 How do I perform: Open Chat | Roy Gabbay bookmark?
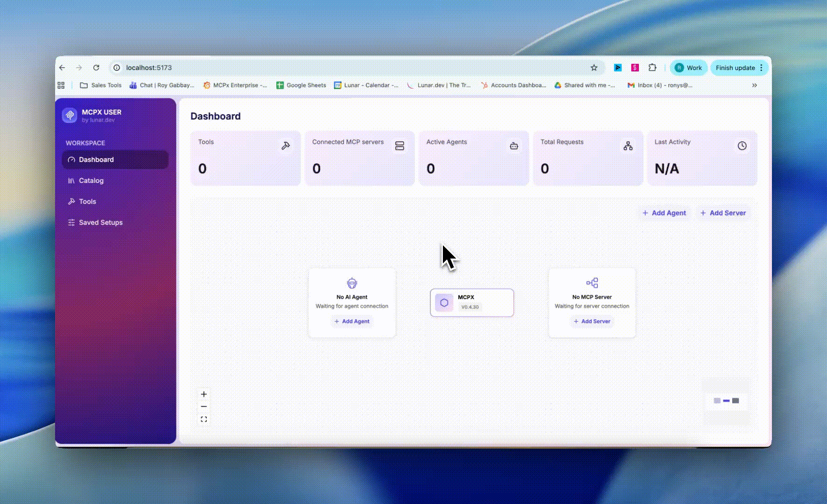(162, 85)
